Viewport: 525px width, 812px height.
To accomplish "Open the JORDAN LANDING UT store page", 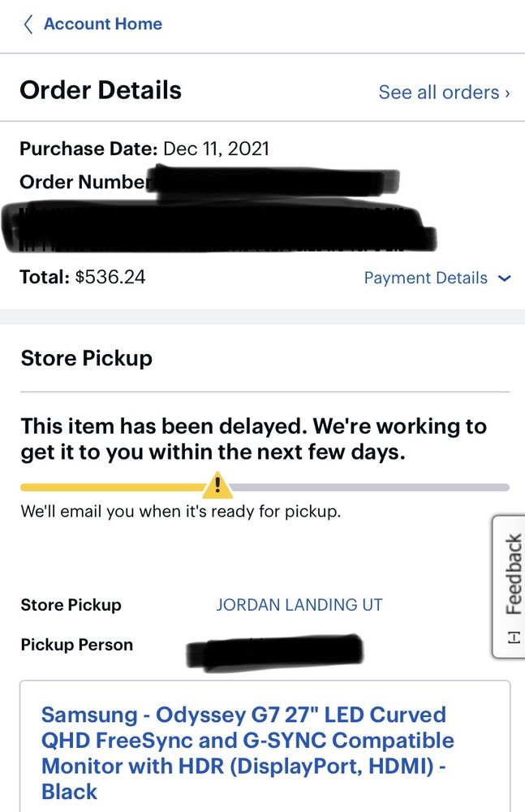I will coord(299,605).
